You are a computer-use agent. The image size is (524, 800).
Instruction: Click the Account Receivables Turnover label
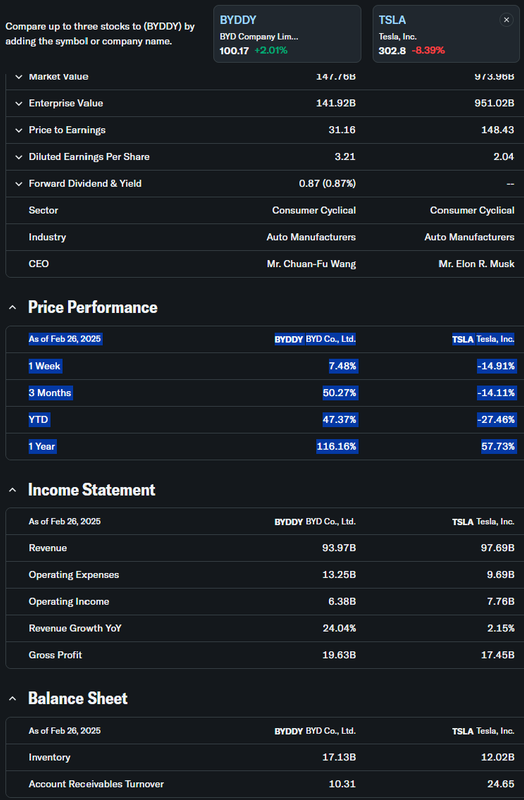click(96, 784)
